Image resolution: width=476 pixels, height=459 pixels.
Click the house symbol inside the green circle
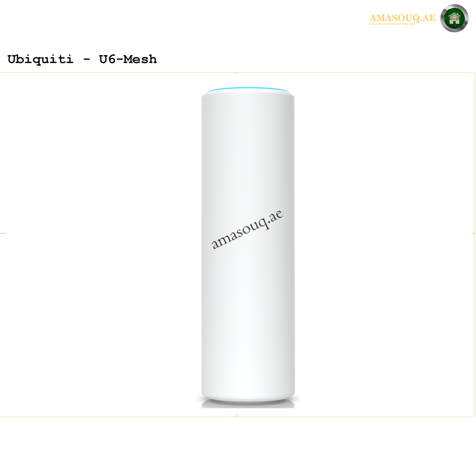(x=454, y=18)
